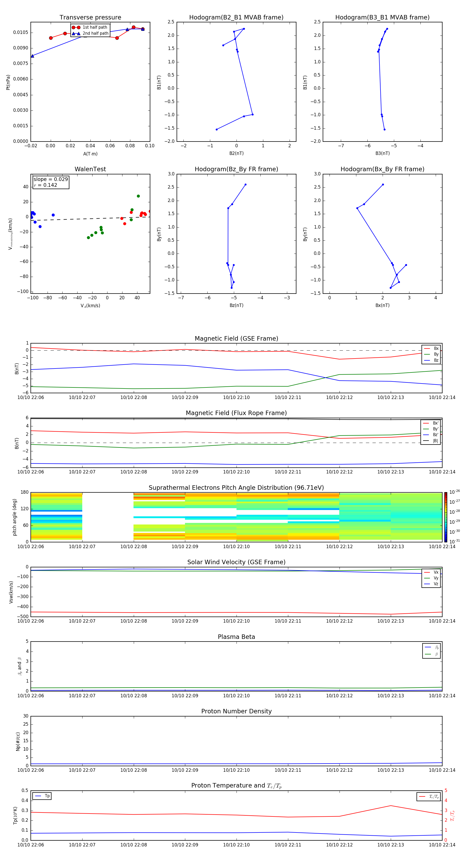
Task: Click 'Hodogram(Bx_By FR frame)' title
Action: pyautogui.click(x=382, y=169)
